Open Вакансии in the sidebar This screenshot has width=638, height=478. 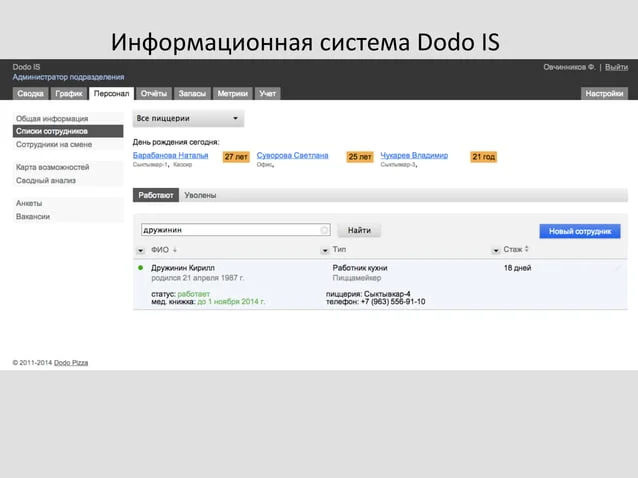[x=68, y=216]
